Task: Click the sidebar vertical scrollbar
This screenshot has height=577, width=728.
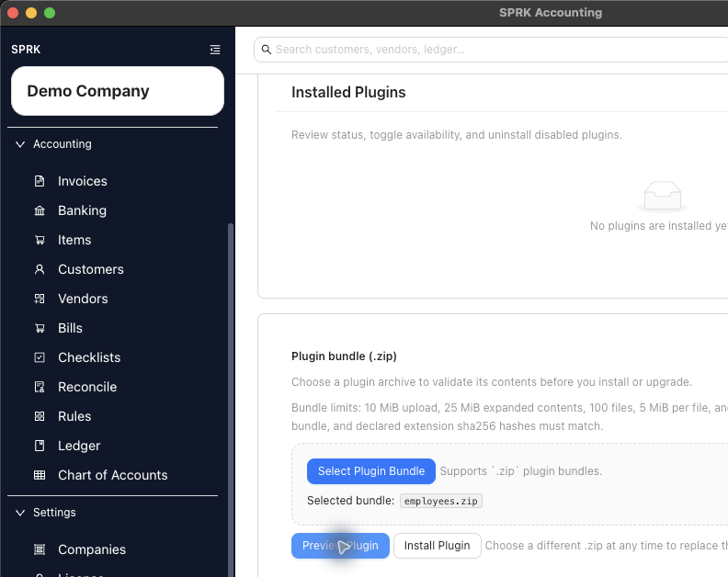Action: tap(231, 399)
